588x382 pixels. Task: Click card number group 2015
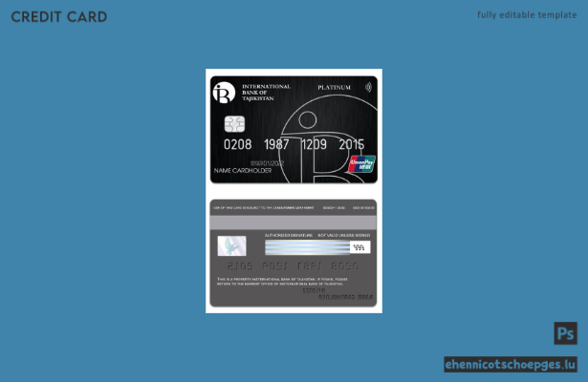coord(352,144)
